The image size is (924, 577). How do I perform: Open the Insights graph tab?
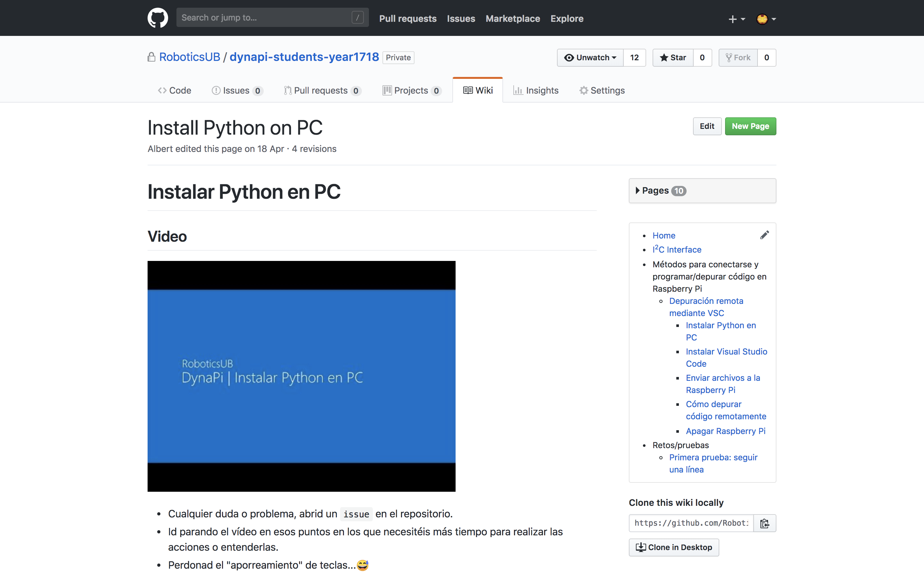pos(536,90)
